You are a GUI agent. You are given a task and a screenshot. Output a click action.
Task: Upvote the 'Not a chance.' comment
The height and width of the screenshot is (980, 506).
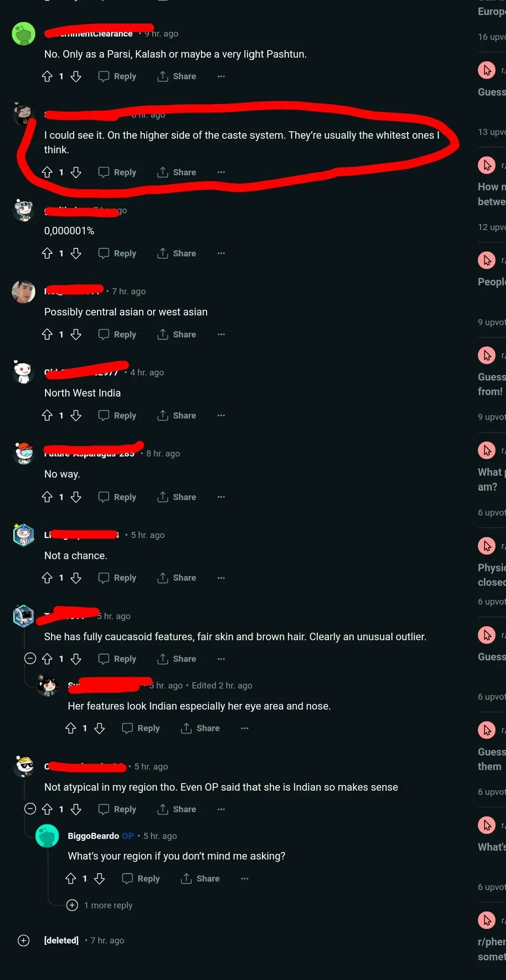pos(47,578)
